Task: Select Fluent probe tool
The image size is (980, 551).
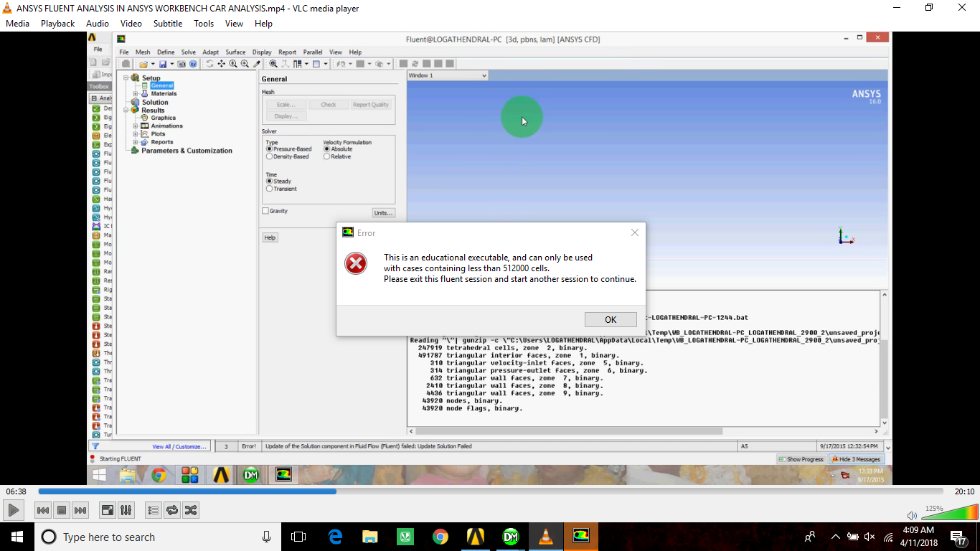Action: (256, 64)
